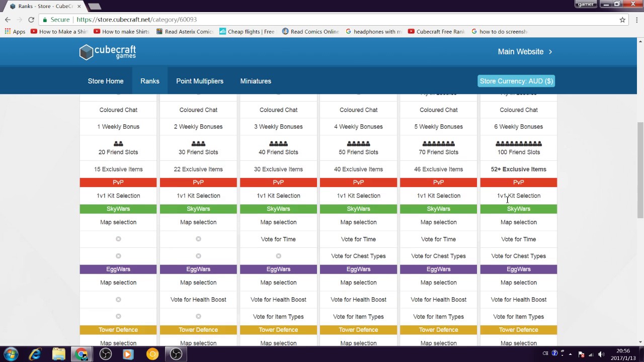Change Store Currency: AUD ($) button
The height and width of the screenshot is (362, 644).
click(x=516, y=81)
